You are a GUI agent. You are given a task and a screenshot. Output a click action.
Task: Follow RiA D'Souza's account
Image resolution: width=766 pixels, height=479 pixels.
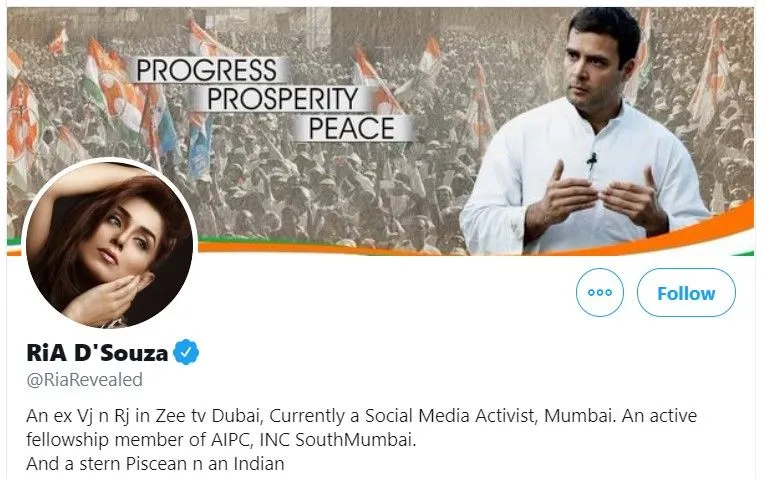[x=686, y=292]
